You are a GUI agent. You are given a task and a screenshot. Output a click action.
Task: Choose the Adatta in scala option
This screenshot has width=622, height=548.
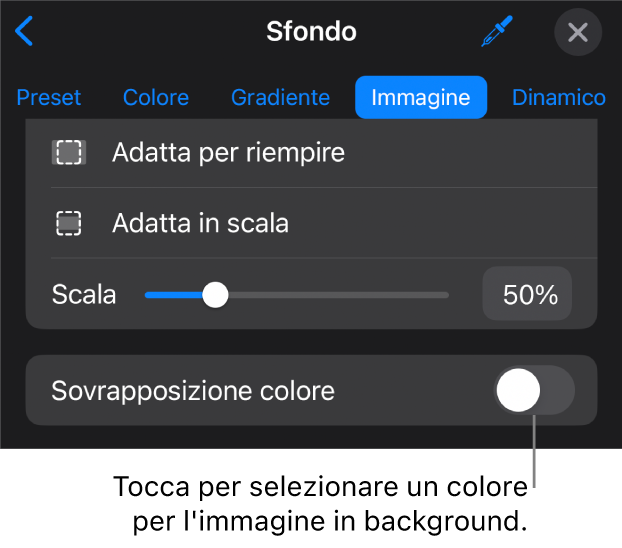click(x=200, y=223)
